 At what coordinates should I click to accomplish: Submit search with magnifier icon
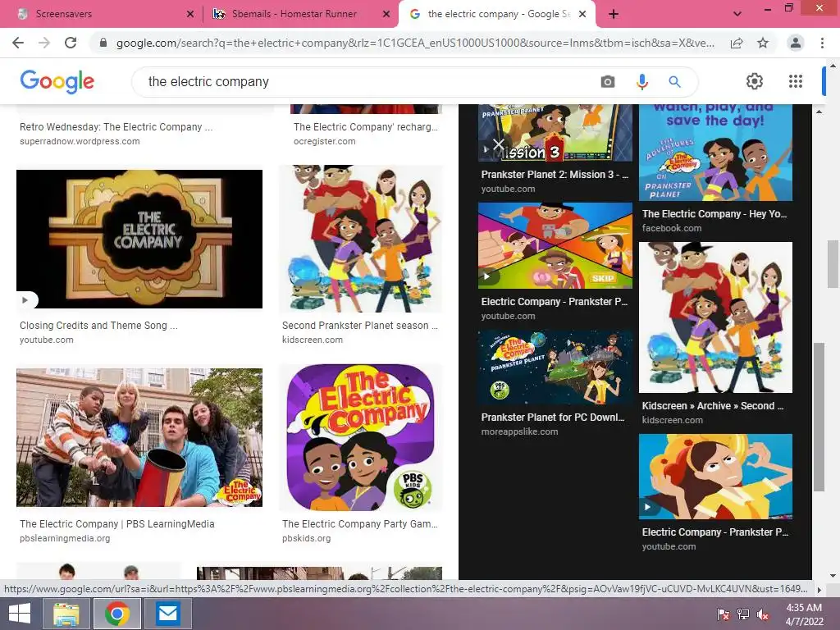coord(674,81)
